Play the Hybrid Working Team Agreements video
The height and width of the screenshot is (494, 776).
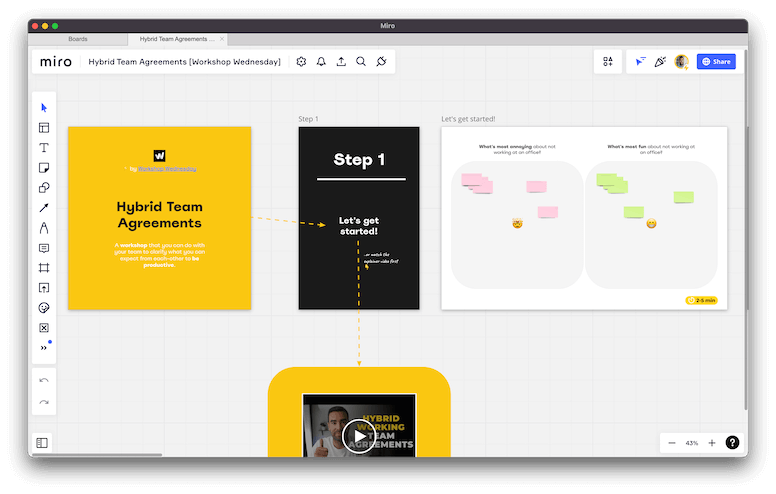[x=358, y=435]
